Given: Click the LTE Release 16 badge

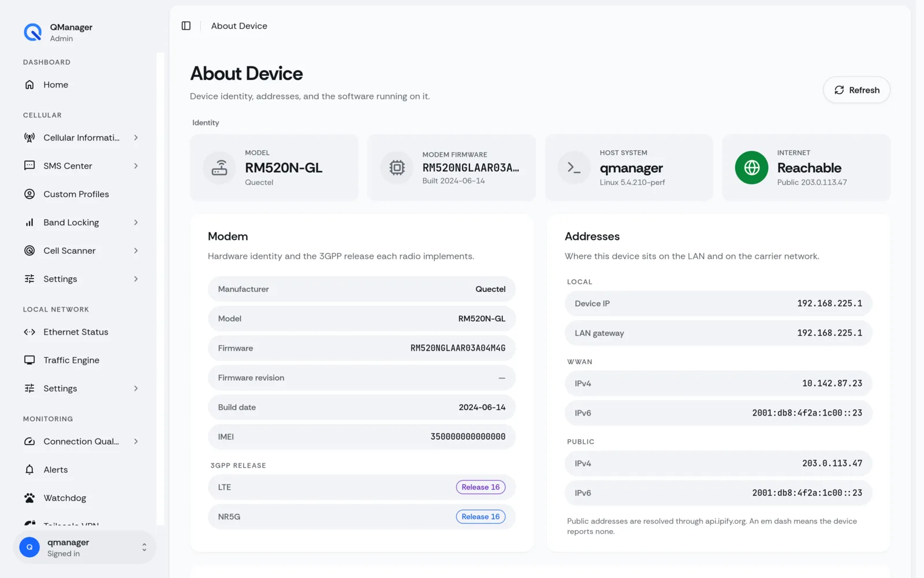Looking at the screenshot, I should point(480,487).
